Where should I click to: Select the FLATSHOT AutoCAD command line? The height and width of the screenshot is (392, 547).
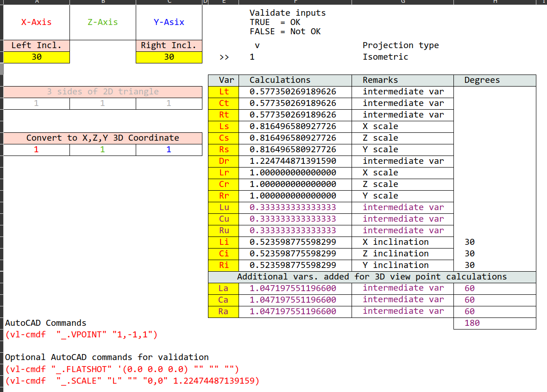(x=122, y=369)
